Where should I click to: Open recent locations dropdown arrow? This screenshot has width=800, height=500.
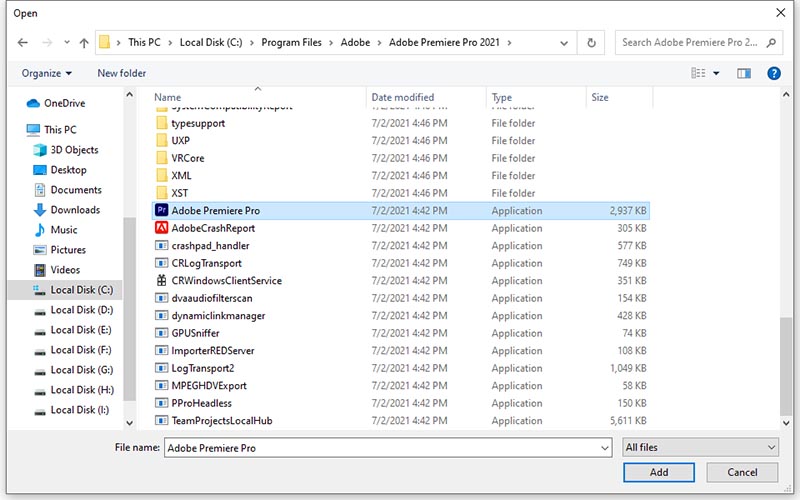click(67, 43)
